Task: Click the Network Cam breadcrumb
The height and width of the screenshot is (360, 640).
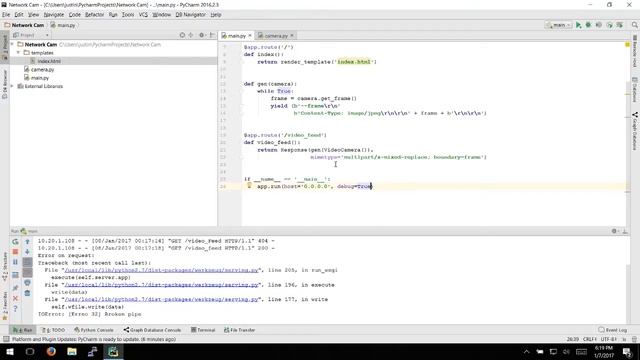Action: point(24,25)
